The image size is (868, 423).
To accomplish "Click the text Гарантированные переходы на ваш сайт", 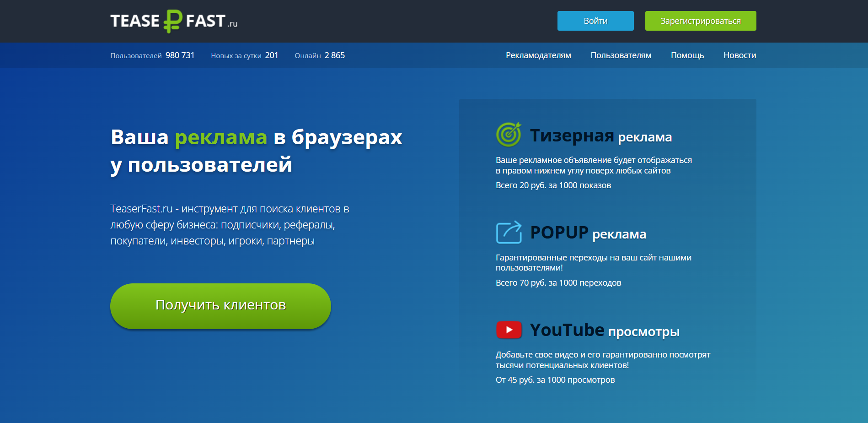I will point(594,263).
